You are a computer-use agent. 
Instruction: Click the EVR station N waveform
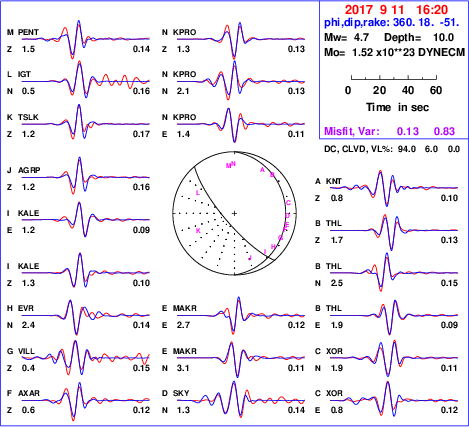(x=86, y=316)
